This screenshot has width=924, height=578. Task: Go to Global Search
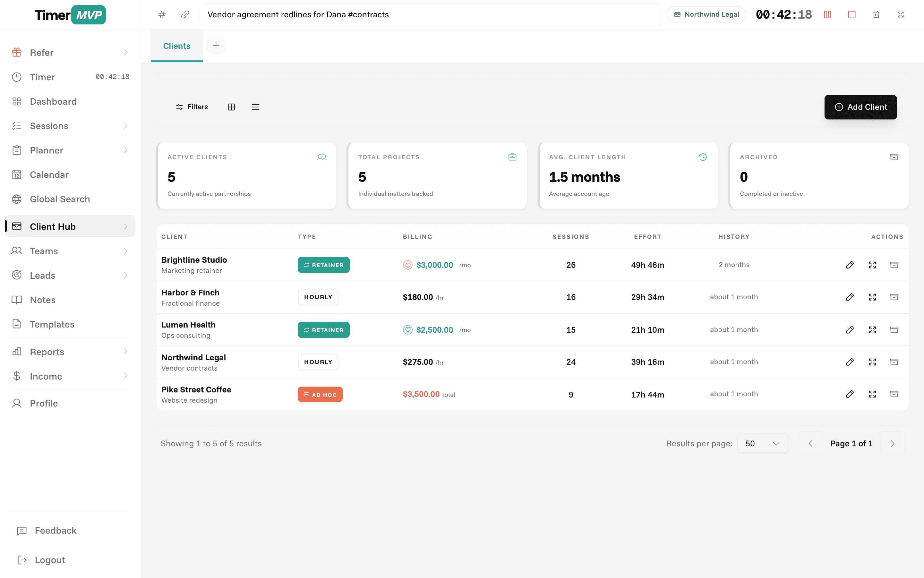(x=70, y=199)
